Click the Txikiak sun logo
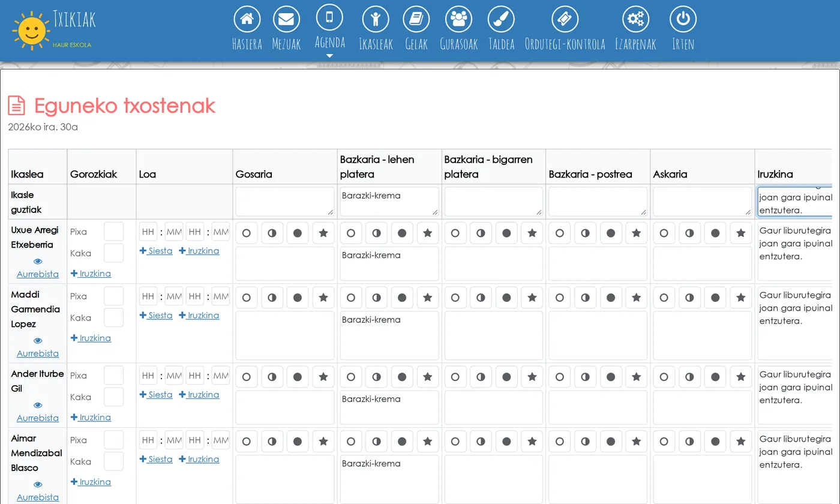Screen dimensions: 840x504 point(31,31)
